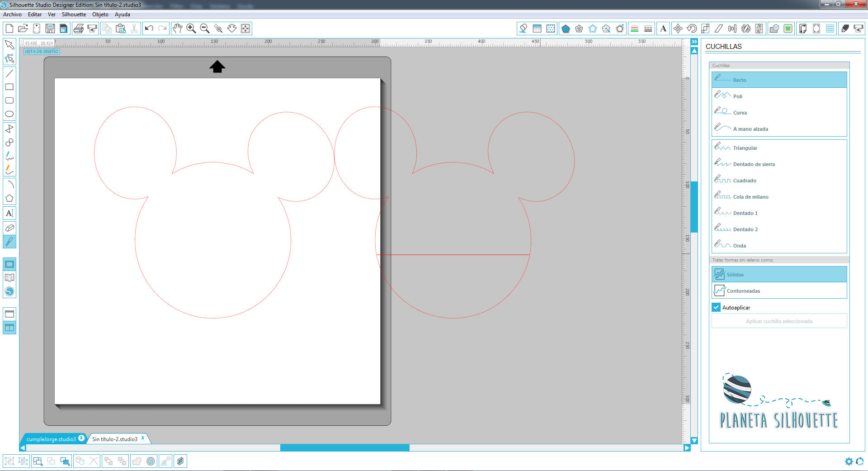Enable the Curva knife style
Image resolution: width=868 pixels, height=471 pixels.
[779, 112]
